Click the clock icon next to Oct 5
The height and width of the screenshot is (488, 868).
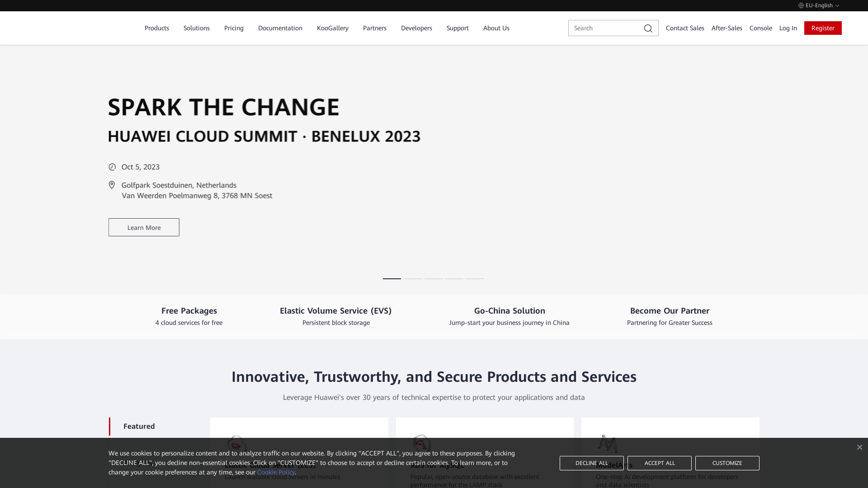pos(112,167)
